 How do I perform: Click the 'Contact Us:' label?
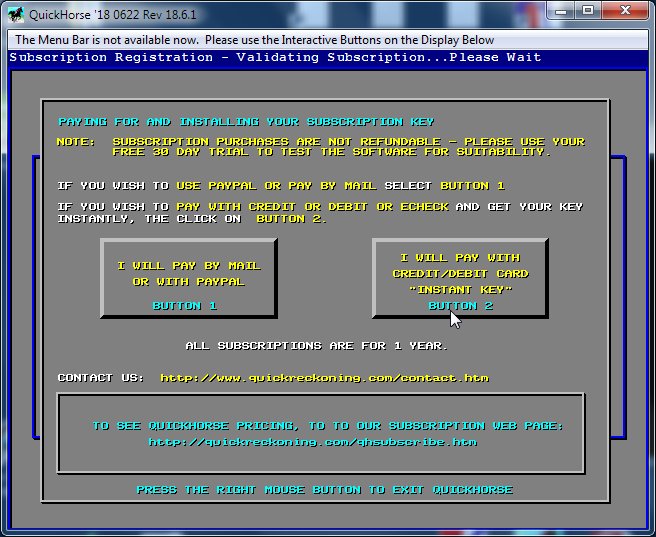coord(101,378)
